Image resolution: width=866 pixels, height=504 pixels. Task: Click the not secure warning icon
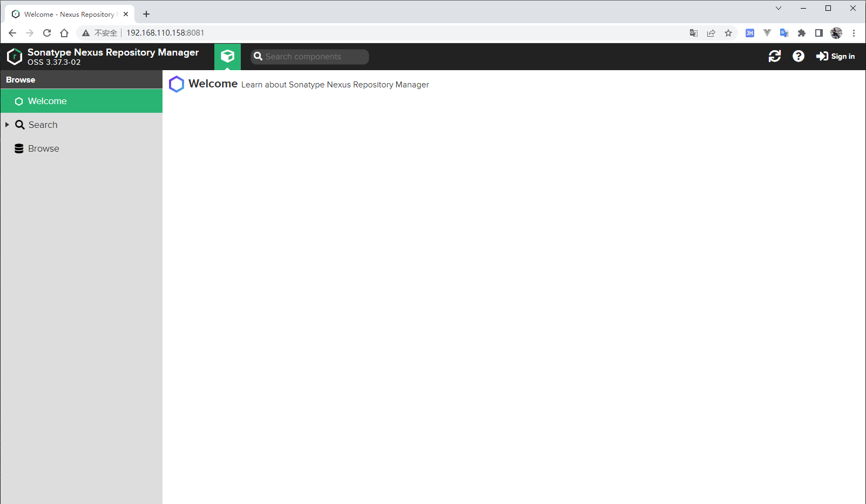85,33
